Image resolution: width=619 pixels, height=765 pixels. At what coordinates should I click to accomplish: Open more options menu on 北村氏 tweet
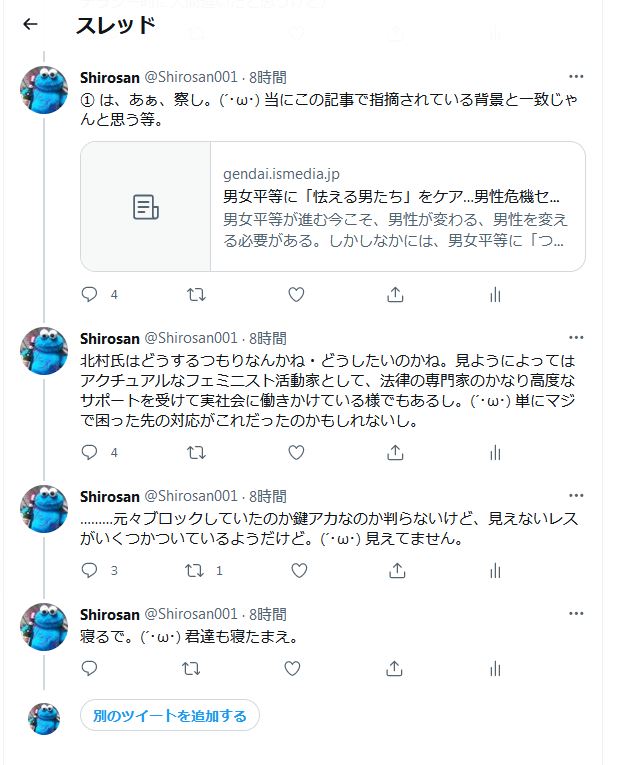[576, 337]
